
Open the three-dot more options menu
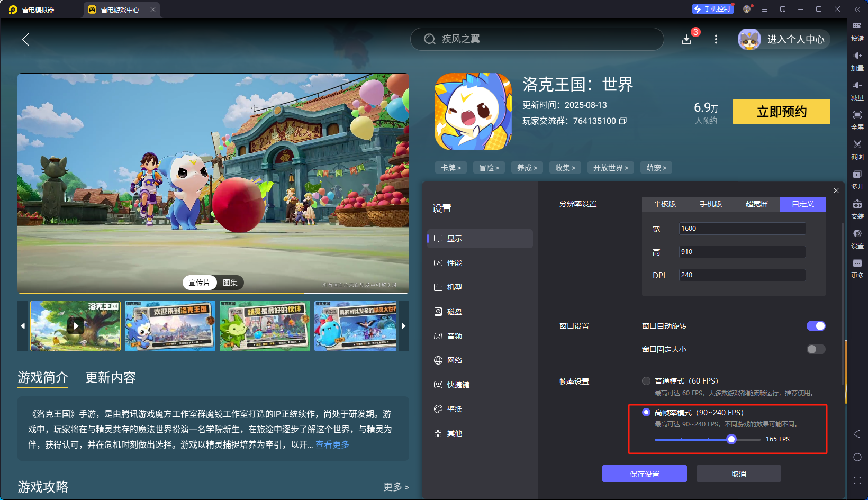coord(716,39)
